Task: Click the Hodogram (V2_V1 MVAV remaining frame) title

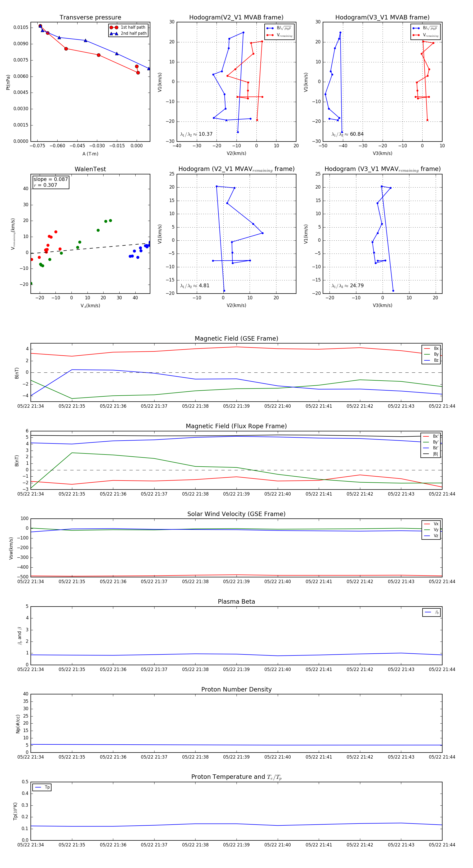Action: [x=236, y=169]
